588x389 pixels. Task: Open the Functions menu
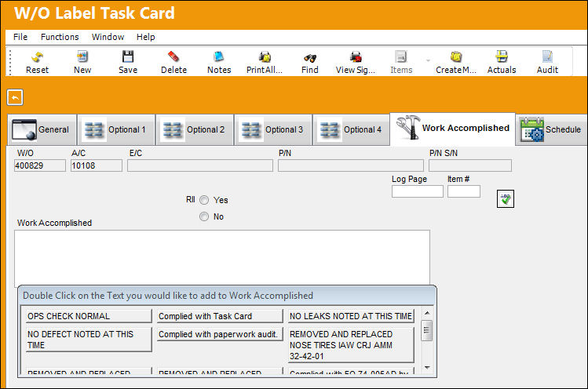60,37
